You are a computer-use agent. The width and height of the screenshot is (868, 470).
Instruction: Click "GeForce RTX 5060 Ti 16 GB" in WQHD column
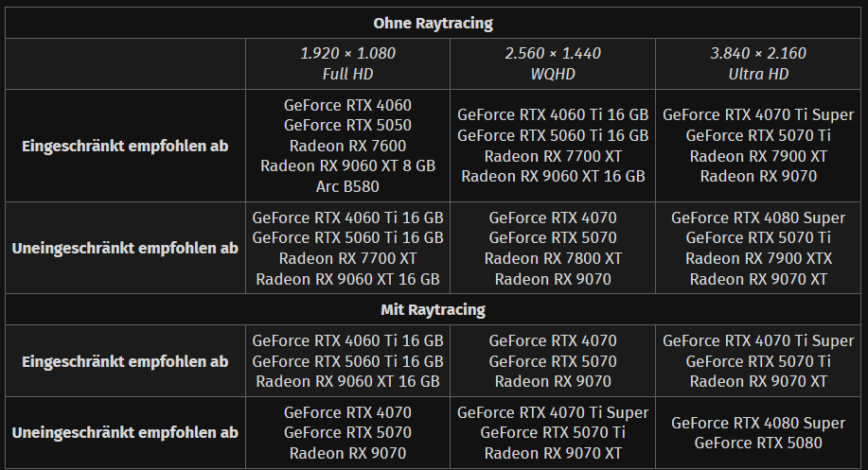point(553,135)
